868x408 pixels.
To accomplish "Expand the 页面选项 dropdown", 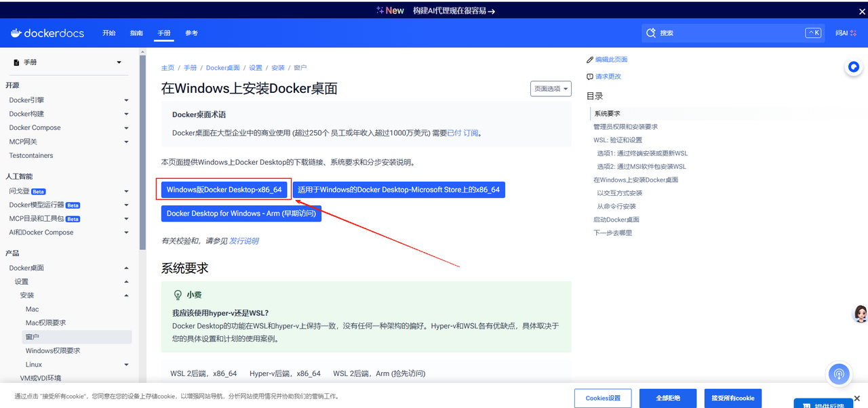I will [x=551, y=89].
